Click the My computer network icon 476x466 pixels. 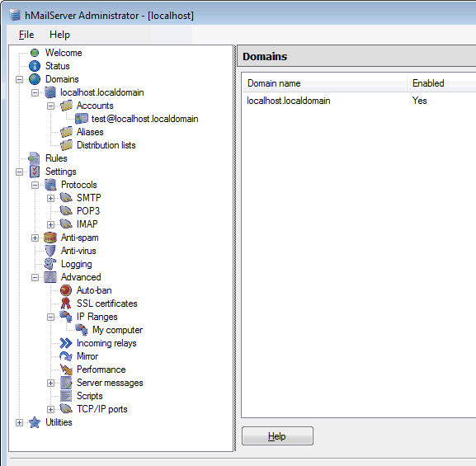82,330
